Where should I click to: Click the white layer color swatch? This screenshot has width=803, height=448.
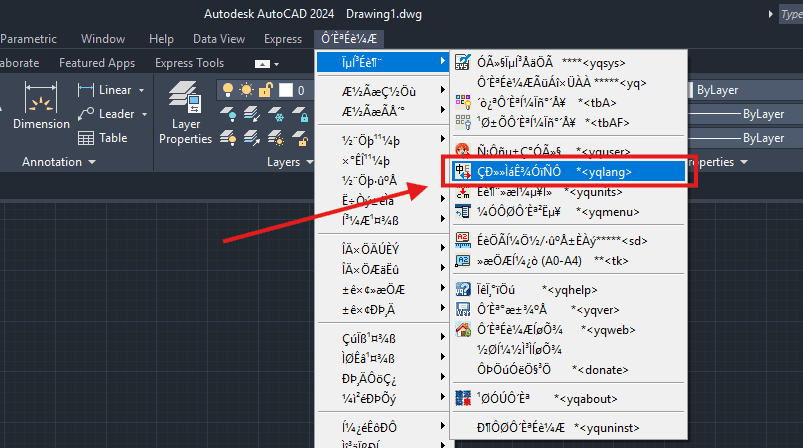coord(286,91)
